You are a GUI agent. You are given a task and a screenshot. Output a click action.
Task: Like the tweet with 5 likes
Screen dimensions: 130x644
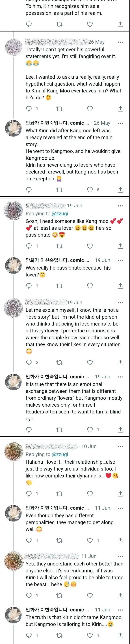[x=90, y=190]
